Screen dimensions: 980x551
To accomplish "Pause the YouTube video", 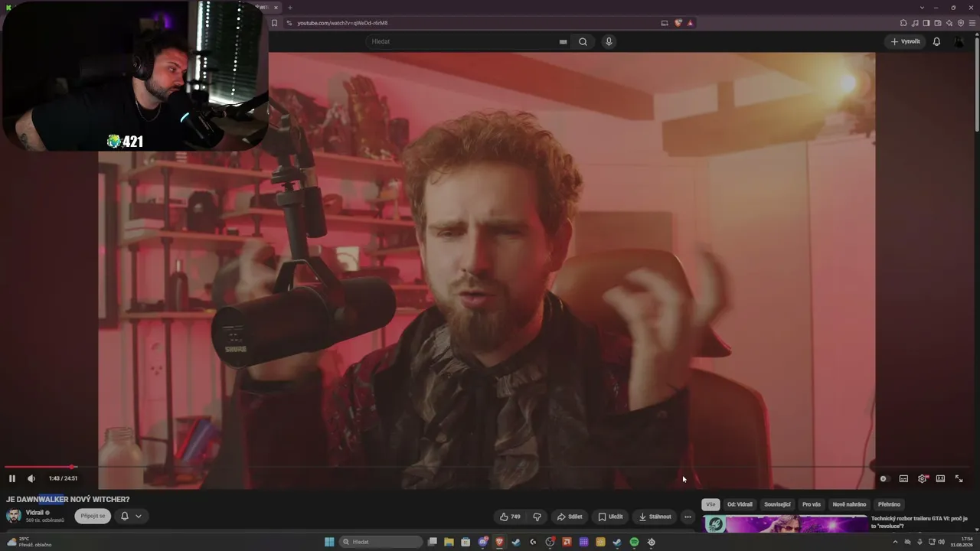I will click(11, 478).
